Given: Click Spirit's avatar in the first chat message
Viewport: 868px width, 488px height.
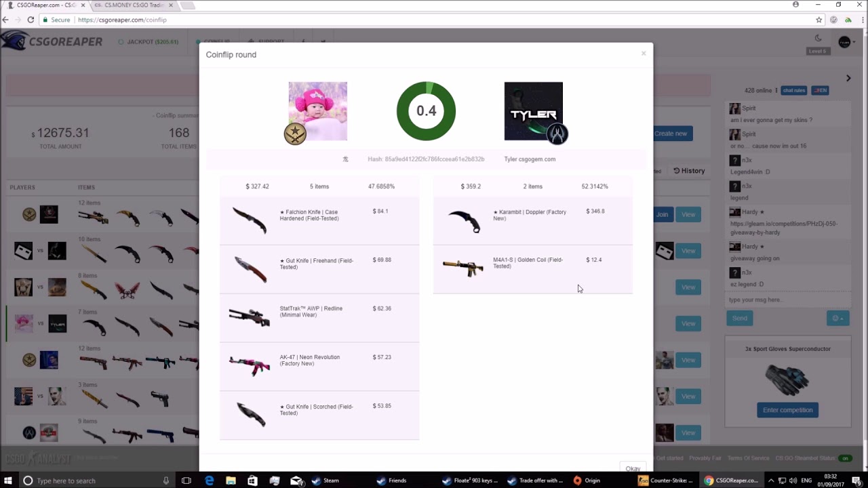Looking at the screenshot, I should click(x=734, y=108).
